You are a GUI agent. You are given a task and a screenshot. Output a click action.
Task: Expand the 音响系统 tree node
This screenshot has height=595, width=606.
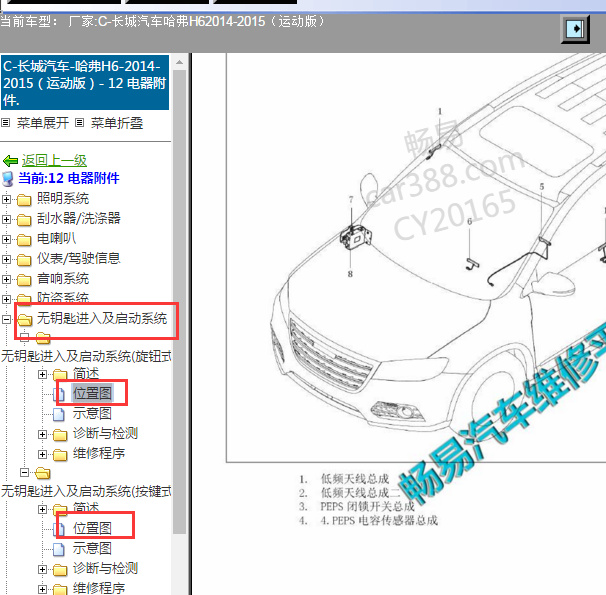point(6,279)
